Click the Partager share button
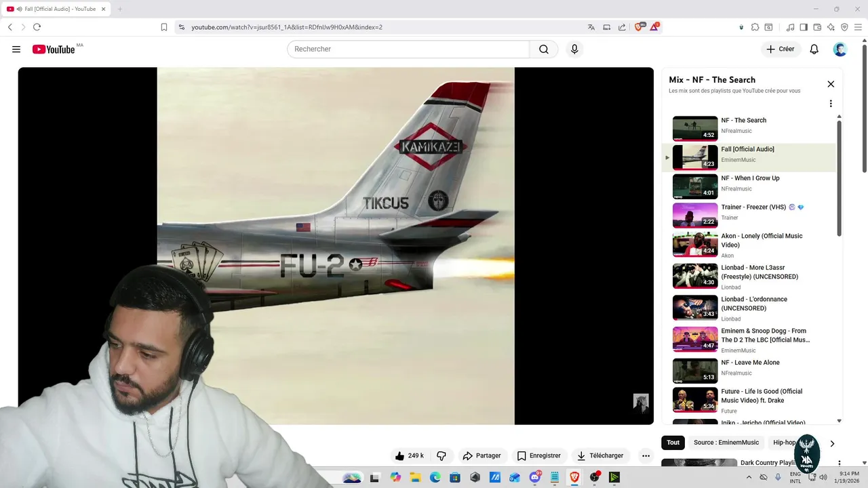This screenshot has width=868, height=488. tap(481, 455)
